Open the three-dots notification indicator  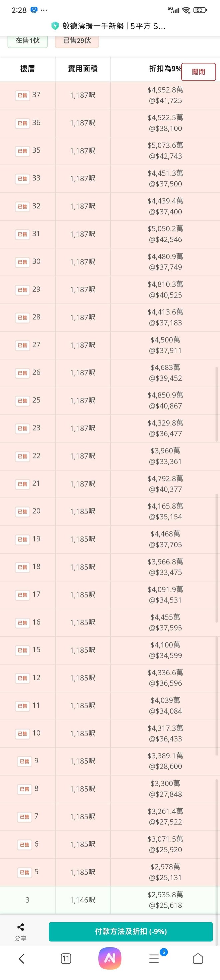(x=44, y=10)
